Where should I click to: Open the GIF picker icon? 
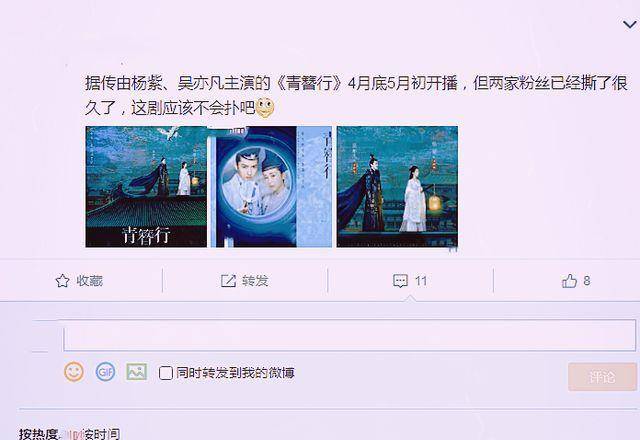pos(105,372)
